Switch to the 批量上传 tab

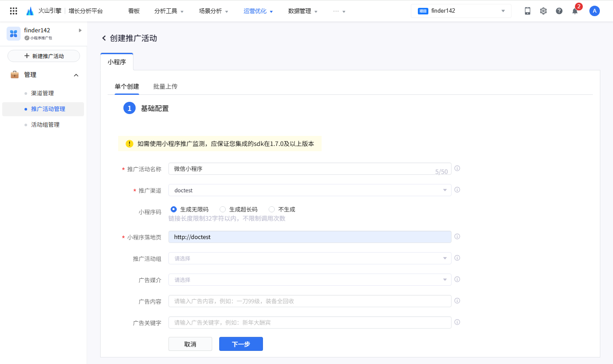coord(165,87)
